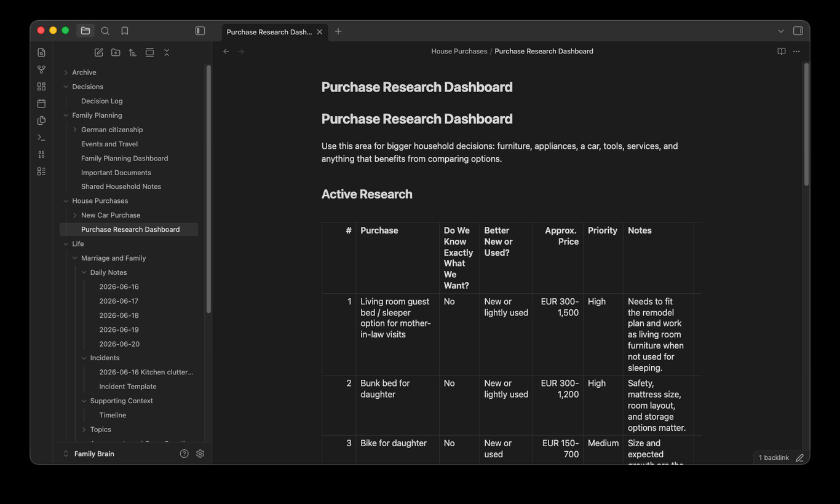This screenshot has height=504, width=840.
Task: Switch to reading view book icon
Action: (x=782, y=52)
